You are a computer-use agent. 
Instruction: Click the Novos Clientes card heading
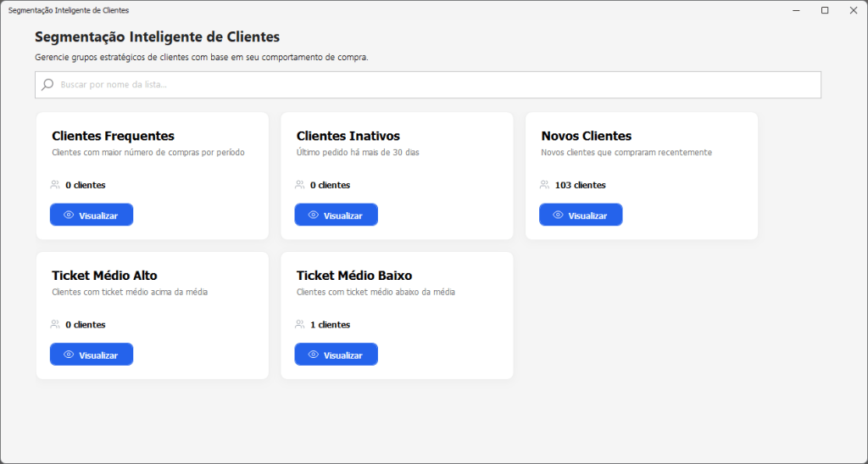(586, 136)
